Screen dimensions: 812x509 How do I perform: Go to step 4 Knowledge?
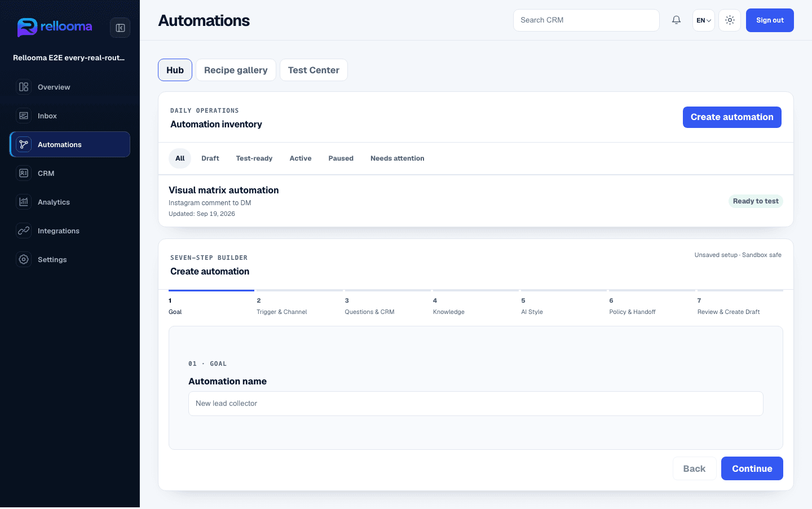click(x=475, y=305)
